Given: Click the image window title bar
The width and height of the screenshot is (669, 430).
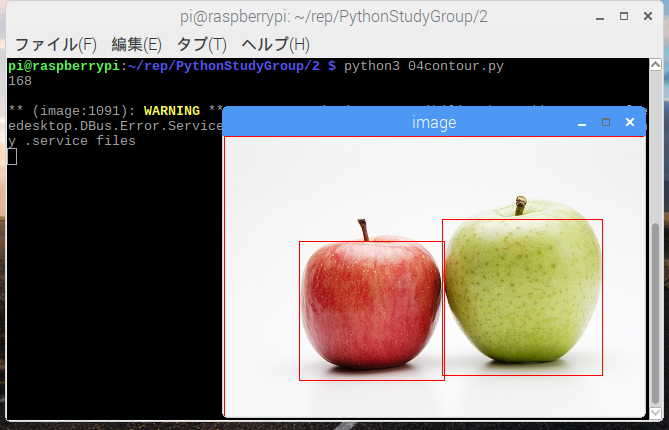Looking at the screenshot, I should [x=434, y=122].
